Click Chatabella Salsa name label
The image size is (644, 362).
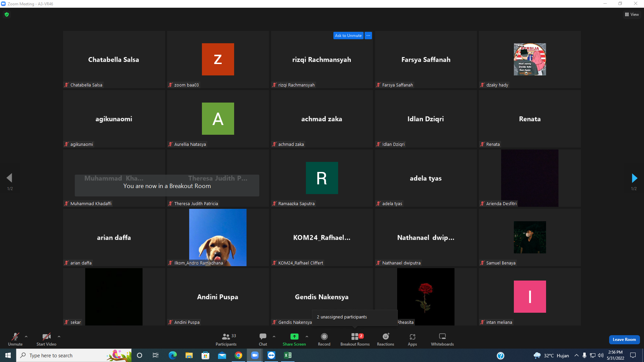(86, 85)
